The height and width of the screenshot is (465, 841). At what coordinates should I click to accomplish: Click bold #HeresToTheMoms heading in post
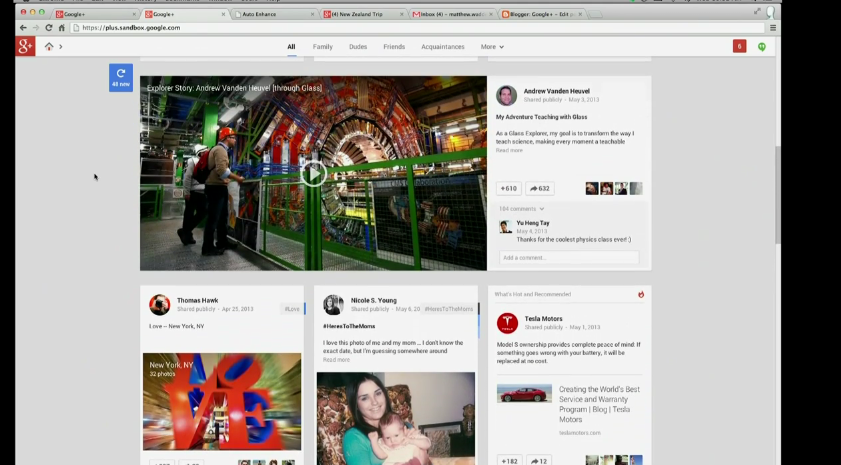(x=349, y=326)
